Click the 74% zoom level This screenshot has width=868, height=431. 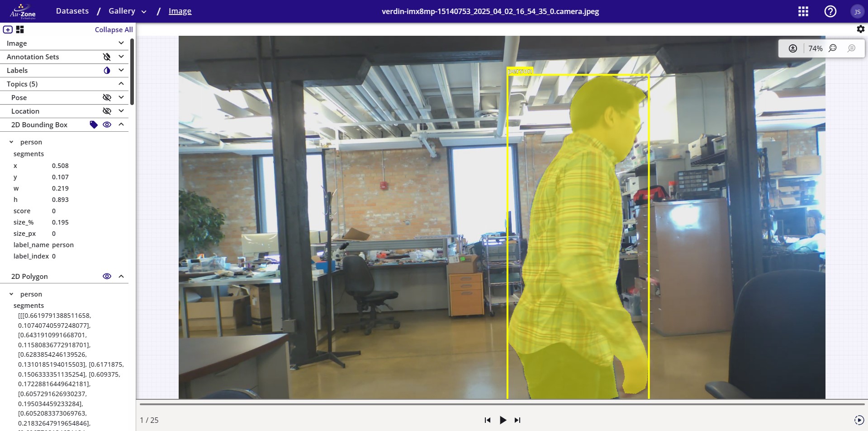tap(816, 48)
